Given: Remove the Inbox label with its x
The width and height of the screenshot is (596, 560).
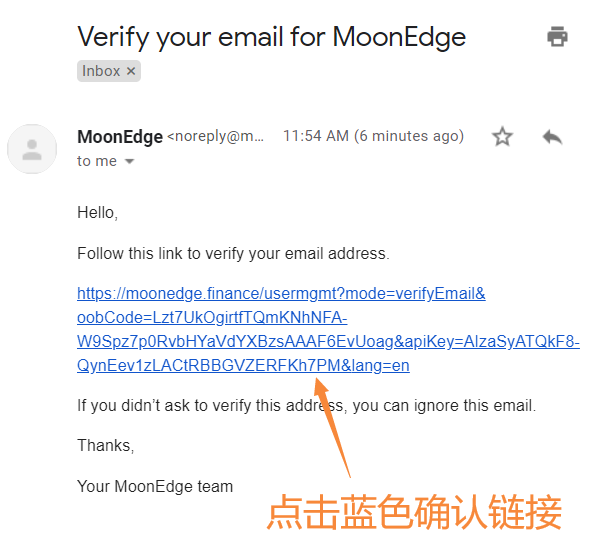Looking at the screenshot, I should [131, 71].
